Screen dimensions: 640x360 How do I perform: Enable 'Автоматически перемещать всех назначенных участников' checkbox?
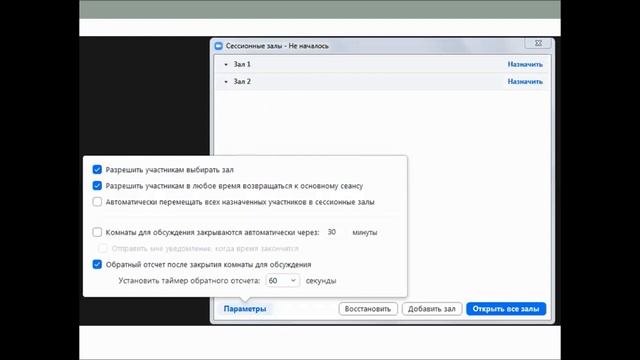point(97,202)
